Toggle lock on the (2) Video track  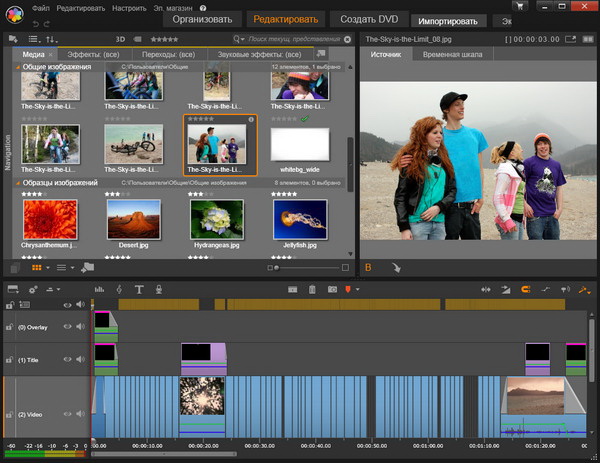click(x=9, y=413)
